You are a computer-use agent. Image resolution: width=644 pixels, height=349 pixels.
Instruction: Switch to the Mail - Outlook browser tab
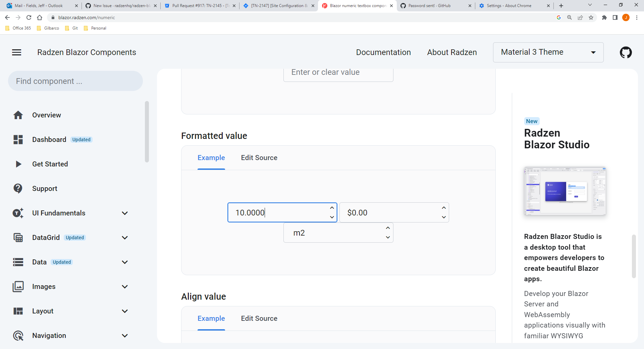(x=42, y=6)
